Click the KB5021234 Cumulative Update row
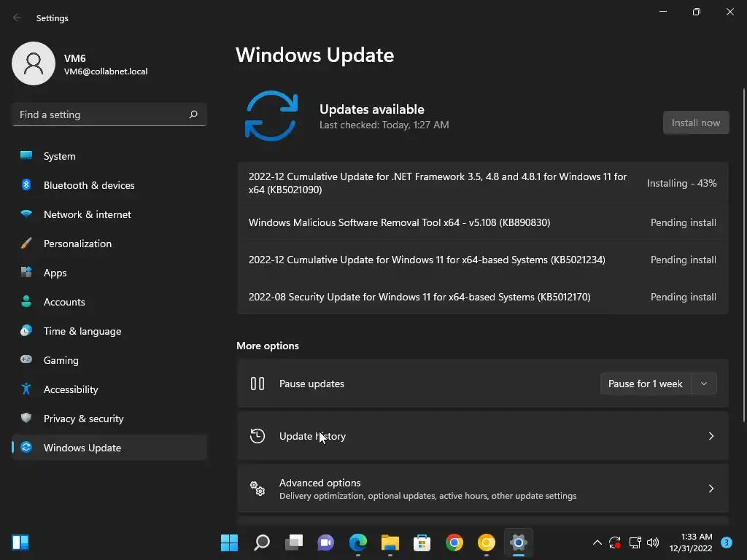Viewport: 747px width, 560px height. 483,260
